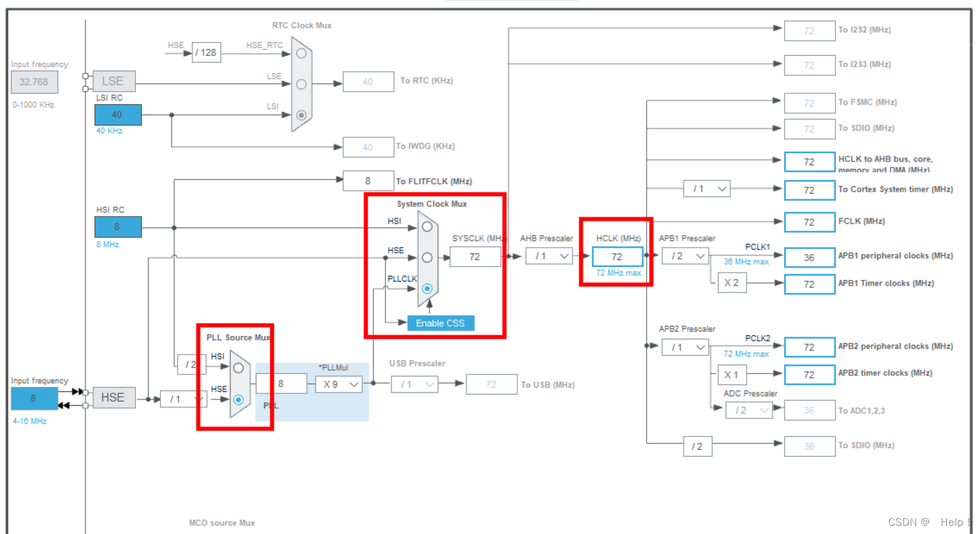The width and height of the screenshot is (980, 534).
Task: Open the APB1 Prescaler dropdown
Action: point(685,256)
